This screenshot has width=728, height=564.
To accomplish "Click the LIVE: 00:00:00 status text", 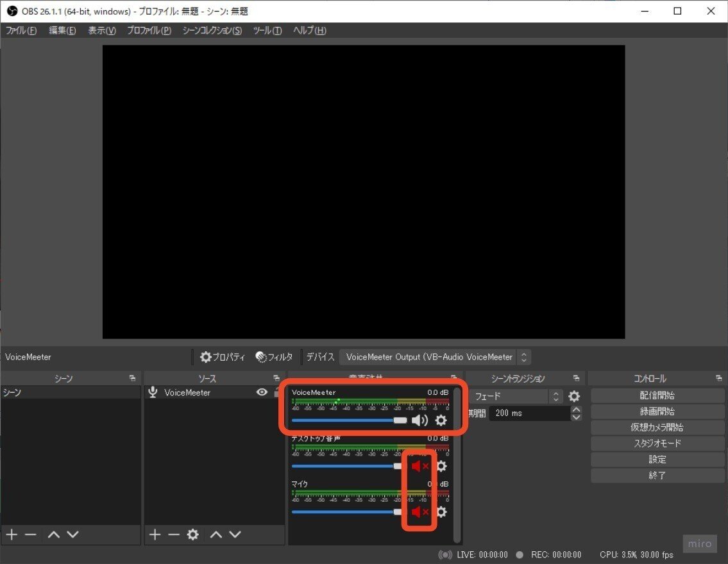I will click(482, 555).
